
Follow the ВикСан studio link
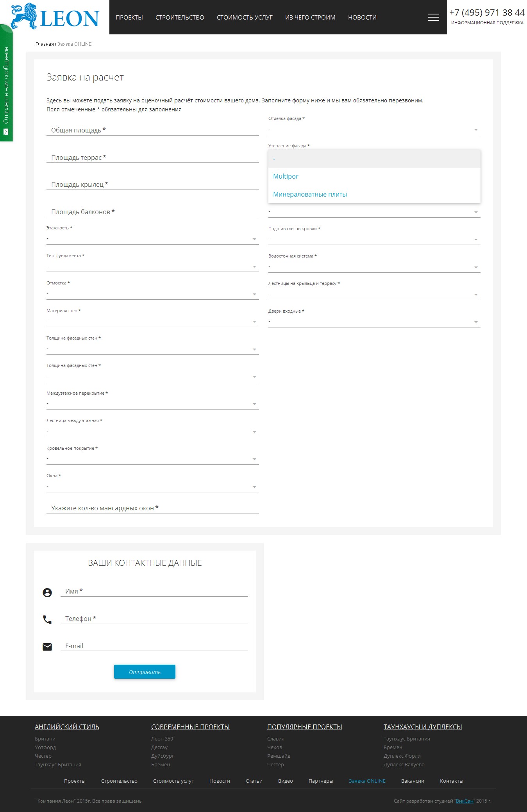point(464,801)
